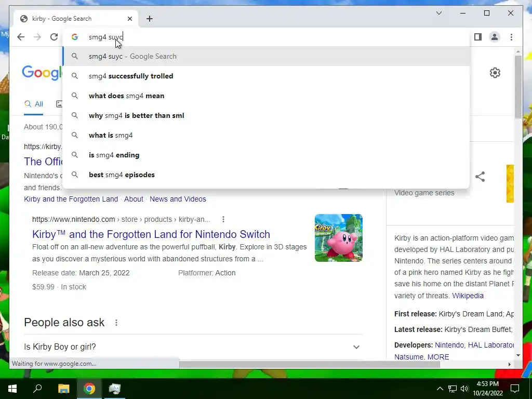Image resolution: width=532 pixels, height=399 pixels.
Task: Open the 'News and Videos' sitelink
Action: coord(178,199)
